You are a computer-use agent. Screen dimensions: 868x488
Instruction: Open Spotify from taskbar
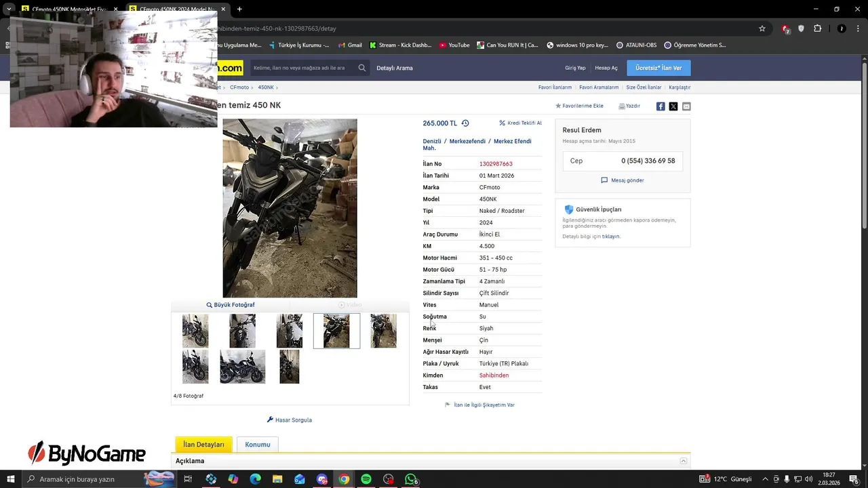click(x=366, y=479)
